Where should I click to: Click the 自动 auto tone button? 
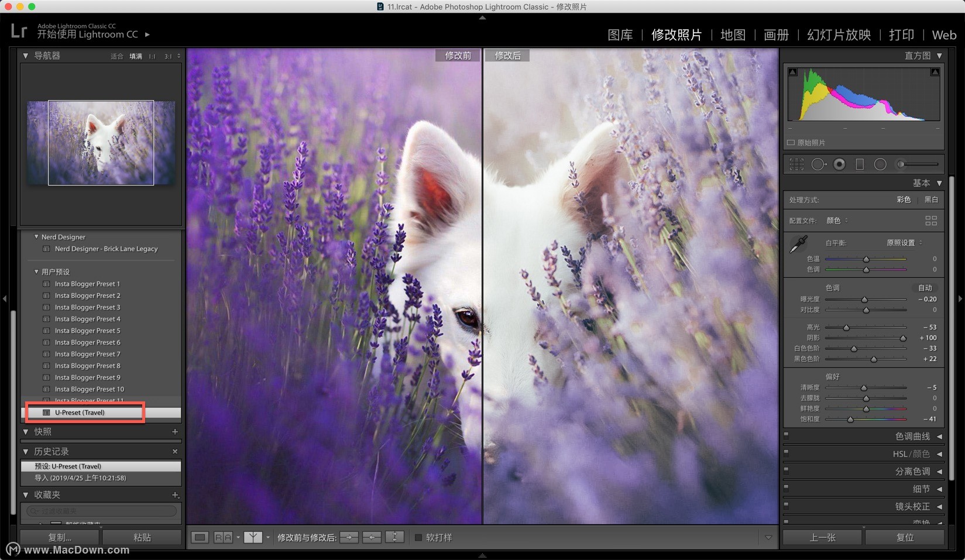pyautogui.click(x=925, y=288)
